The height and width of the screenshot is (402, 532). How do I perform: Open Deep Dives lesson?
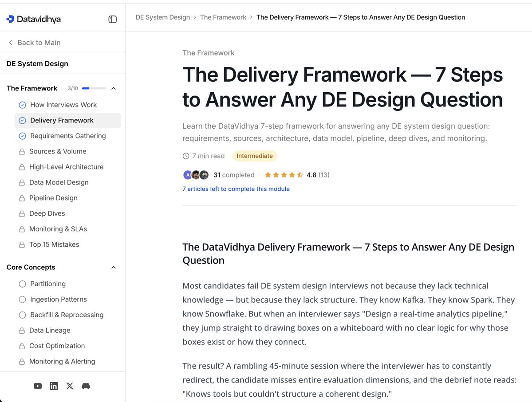pyautogui.click(x=47, y=214)
